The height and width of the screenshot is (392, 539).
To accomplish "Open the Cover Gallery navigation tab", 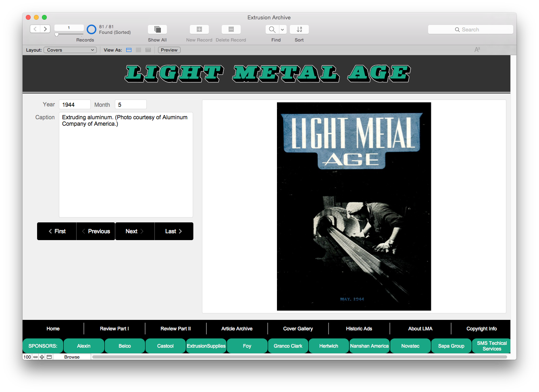I will point(298,329).
